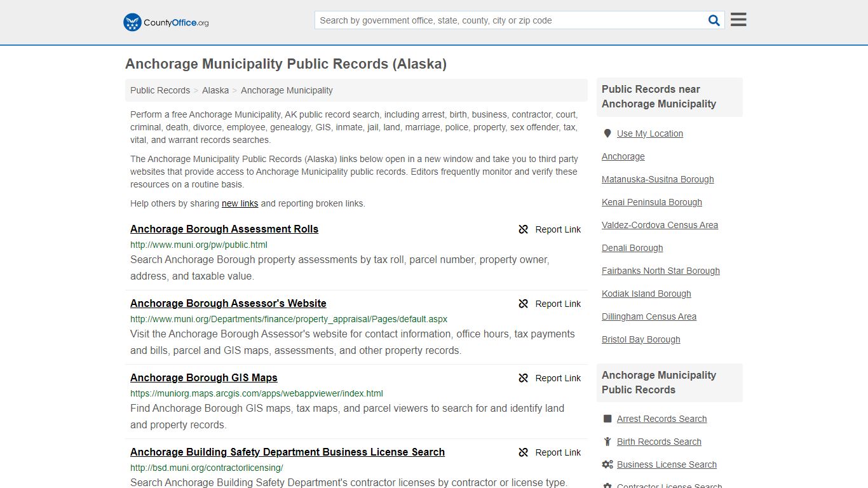Viewport: 868px width, 488px height.
Task: Open Bristol Bay Borough records
Action: coord(641,339)
